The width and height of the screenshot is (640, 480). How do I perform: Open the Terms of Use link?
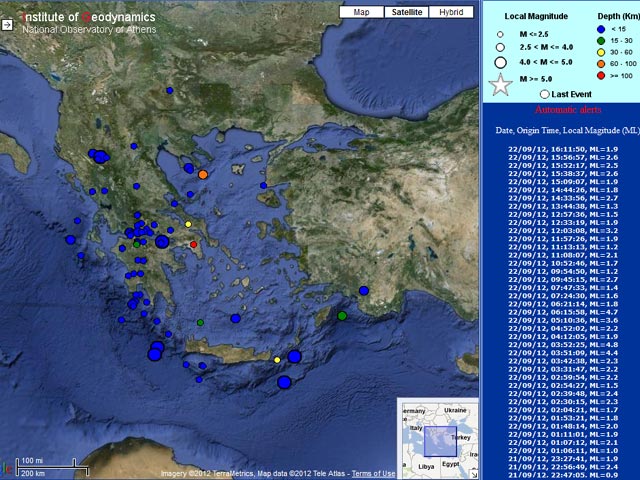(x=373, y=474)
